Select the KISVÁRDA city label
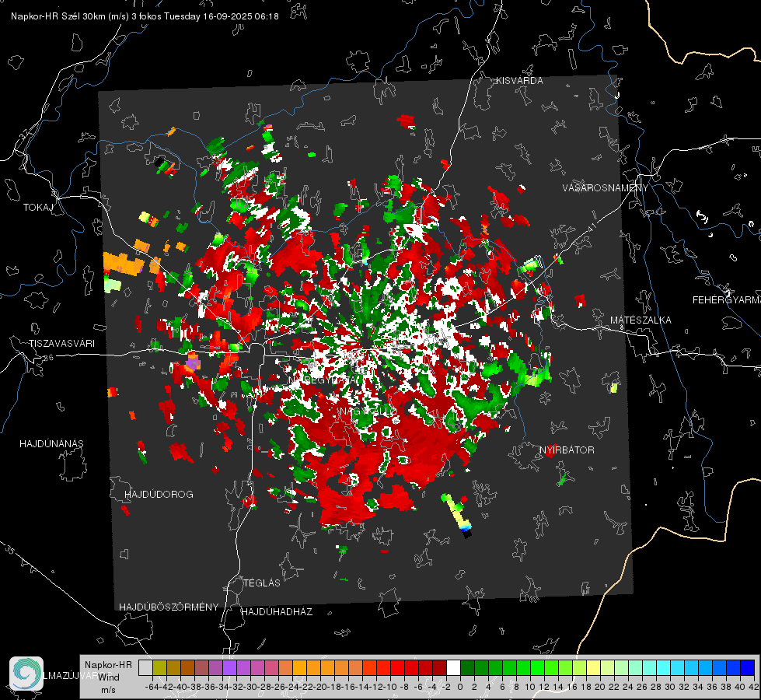 [x=519, y=81]
